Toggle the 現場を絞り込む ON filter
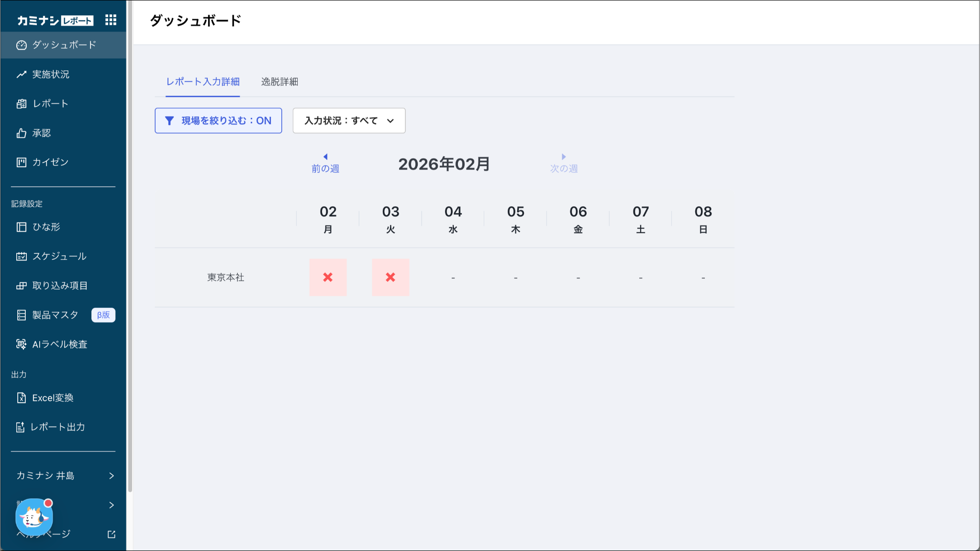This screenshot has width=980, height=551. click(x=218, y=121)
